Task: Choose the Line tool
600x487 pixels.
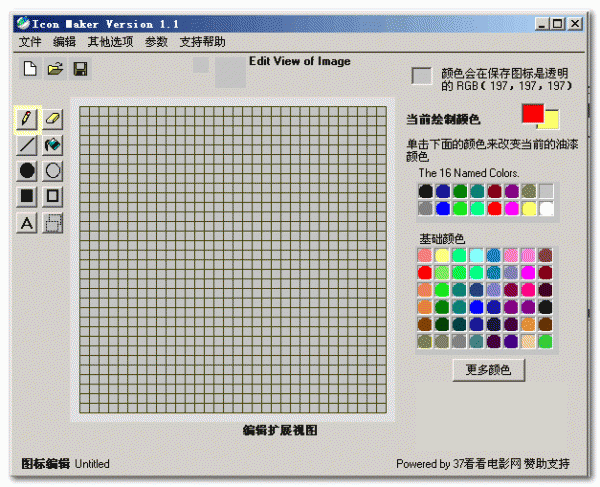Action: pyautogui.click(x=27, y=145)
